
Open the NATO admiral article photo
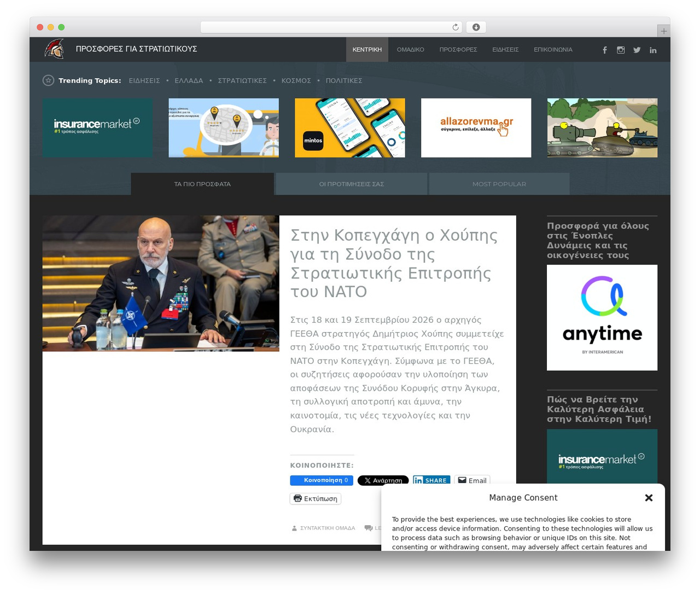point(161,283)
